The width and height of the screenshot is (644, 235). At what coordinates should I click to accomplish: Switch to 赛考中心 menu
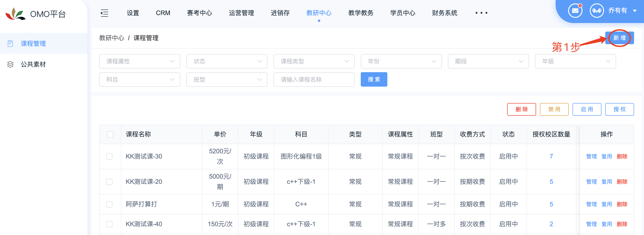199,13
